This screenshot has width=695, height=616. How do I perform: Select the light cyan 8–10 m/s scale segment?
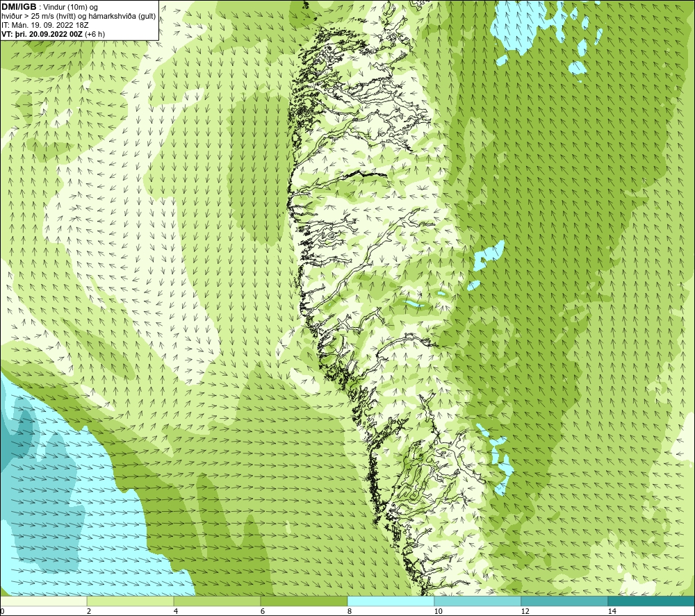tap(391, 601)
